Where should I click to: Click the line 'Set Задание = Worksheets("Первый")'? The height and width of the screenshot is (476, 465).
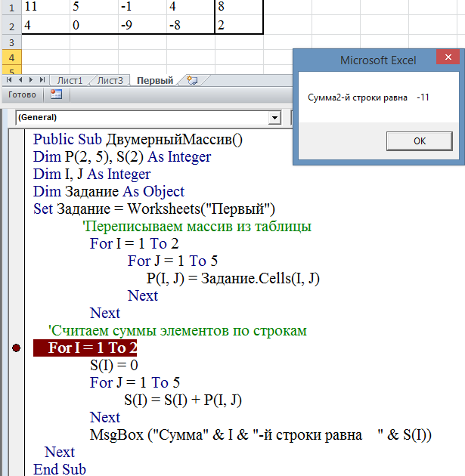pos(154,209)
